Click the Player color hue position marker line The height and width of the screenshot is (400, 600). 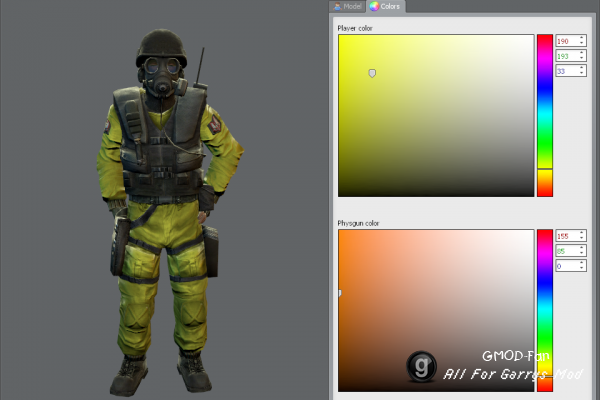[x=545, y=168]
